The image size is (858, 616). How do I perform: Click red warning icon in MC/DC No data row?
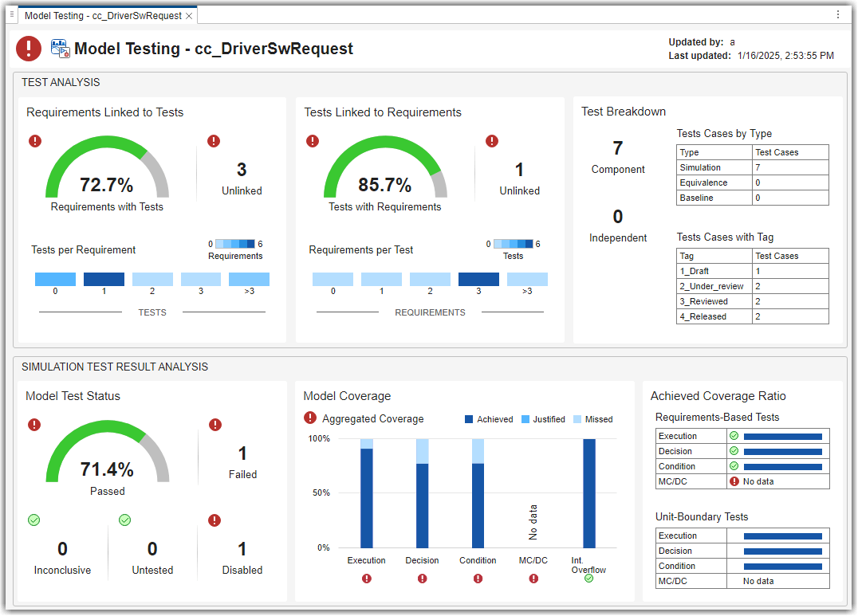[x=734, y=481]
